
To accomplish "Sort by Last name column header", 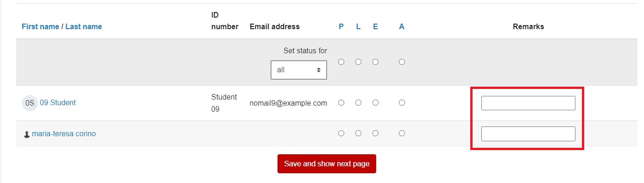I will [83, 27].
